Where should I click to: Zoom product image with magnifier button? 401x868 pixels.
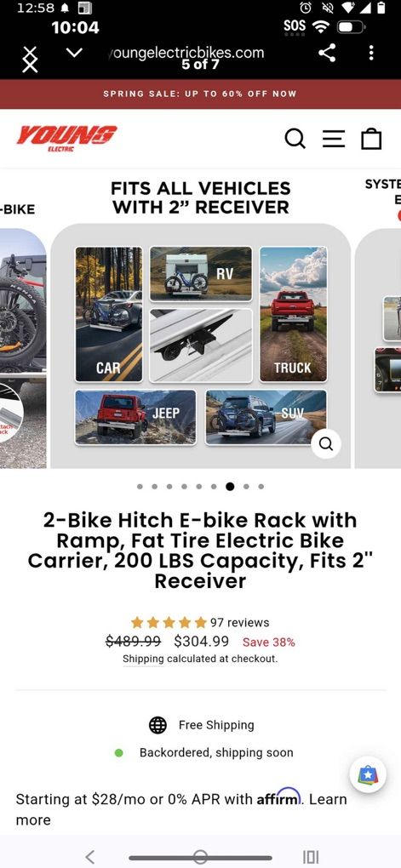click(326, 444)
